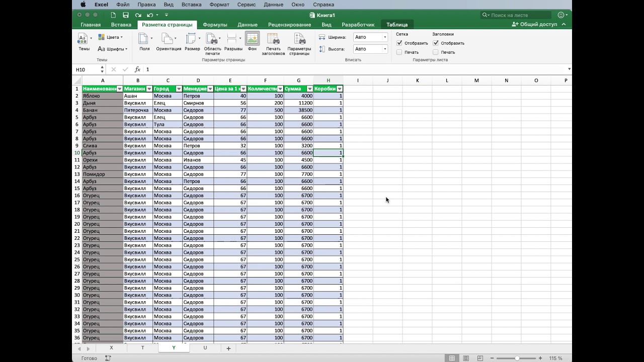644x362 pixels.
Task: Switch to the Таблица ribbon tab
Action: click(397, 25)
